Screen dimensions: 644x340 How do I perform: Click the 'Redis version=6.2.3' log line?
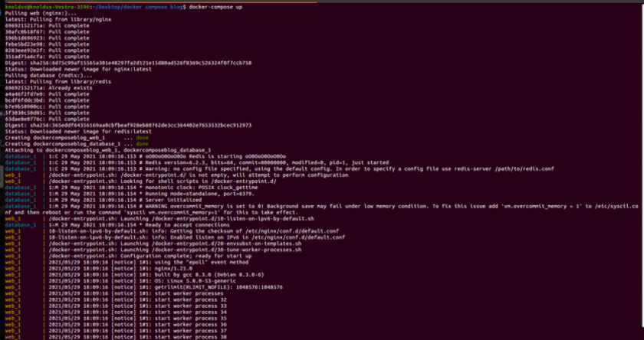(197, 162)
